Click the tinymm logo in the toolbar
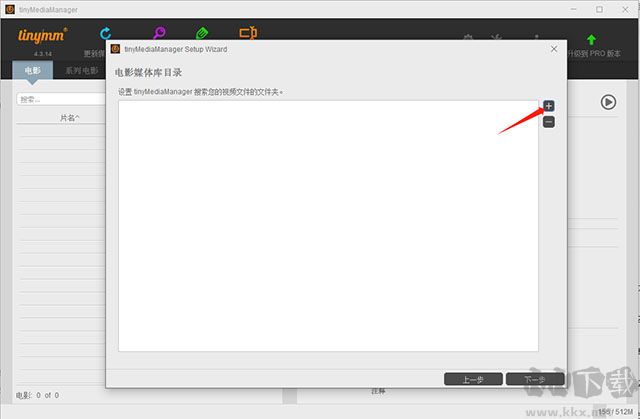Screen dimensions: 640x419 (x=42, y=36)
